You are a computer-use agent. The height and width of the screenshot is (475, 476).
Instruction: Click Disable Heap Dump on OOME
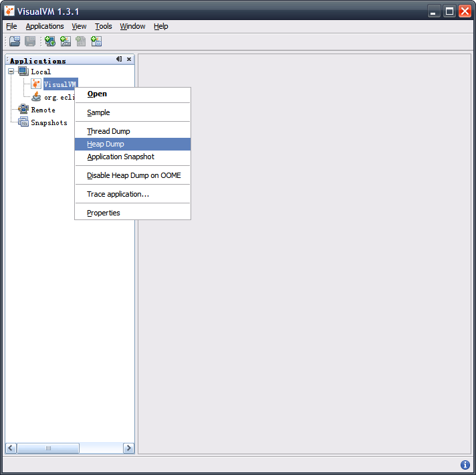(132, 175)
